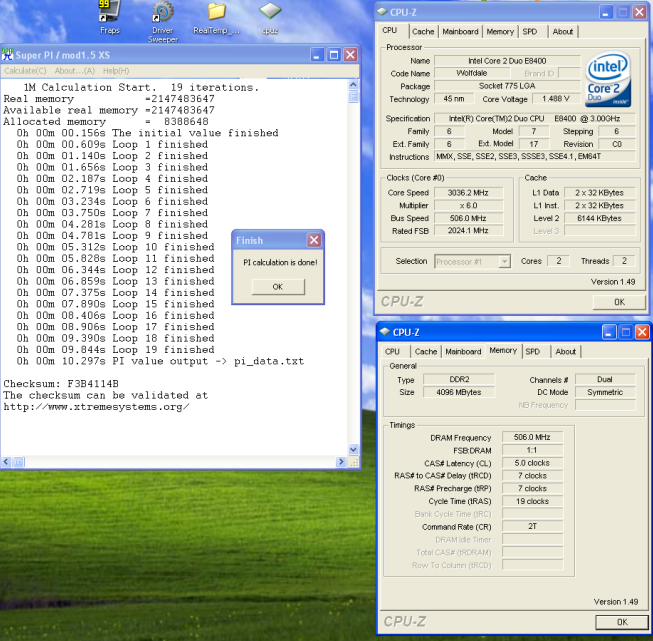Open Calculate menu in Super PI
Screen dimensions: 653x641
(25, 71)
